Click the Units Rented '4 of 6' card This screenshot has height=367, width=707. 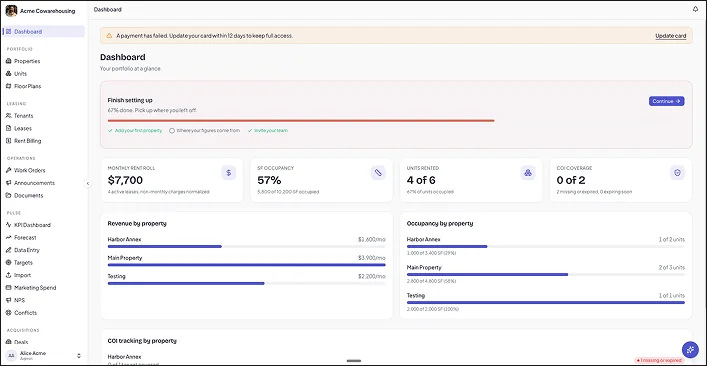click(x=471, y=180)
